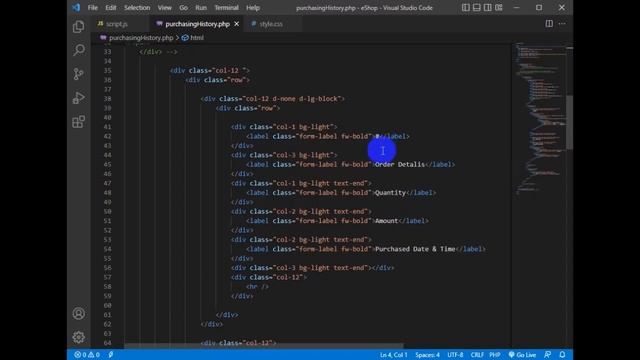Open the Explorer view in activity bar
The width and height of the screenshot is (640, 360).
tap(78, 27)
